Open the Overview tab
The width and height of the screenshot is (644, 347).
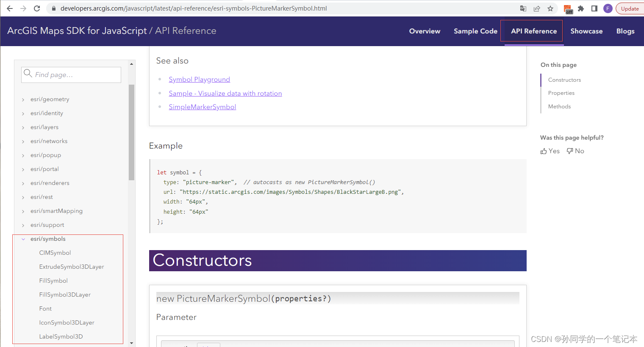pyautogui.click(x=425, y=31)
